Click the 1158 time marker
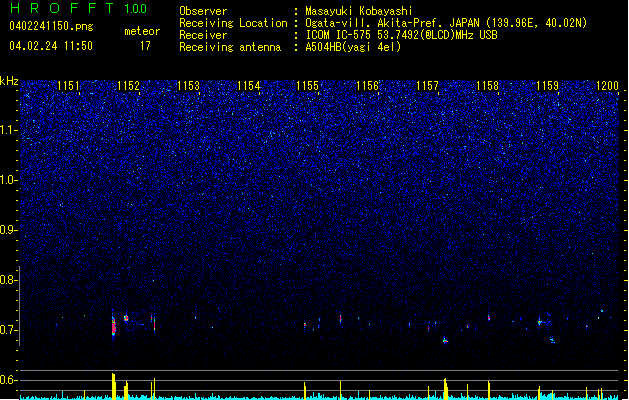Image resolution: width=629 pixels, height=400 pixels. click(x=487, y=86)
